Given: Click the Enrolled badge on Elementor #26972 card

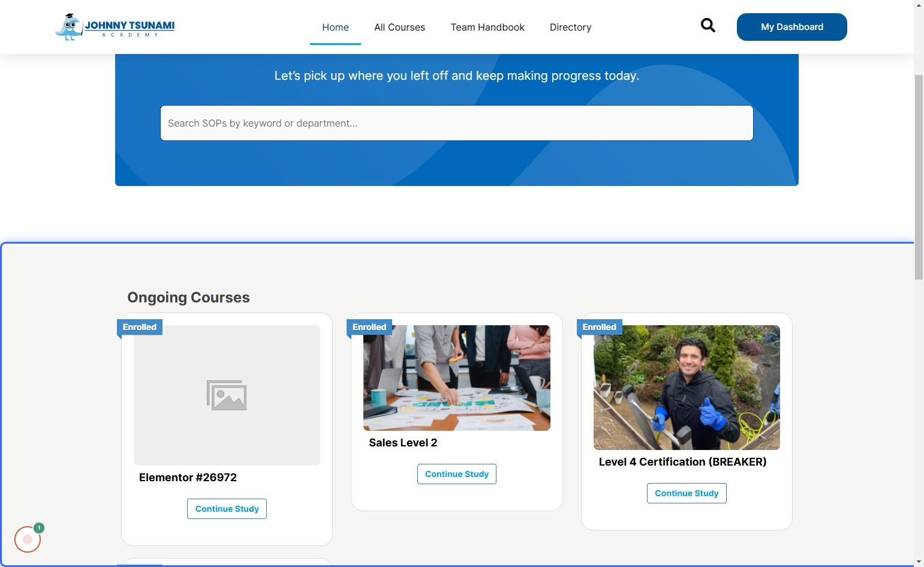Looking at the screenshot, I should coord(140,327).
